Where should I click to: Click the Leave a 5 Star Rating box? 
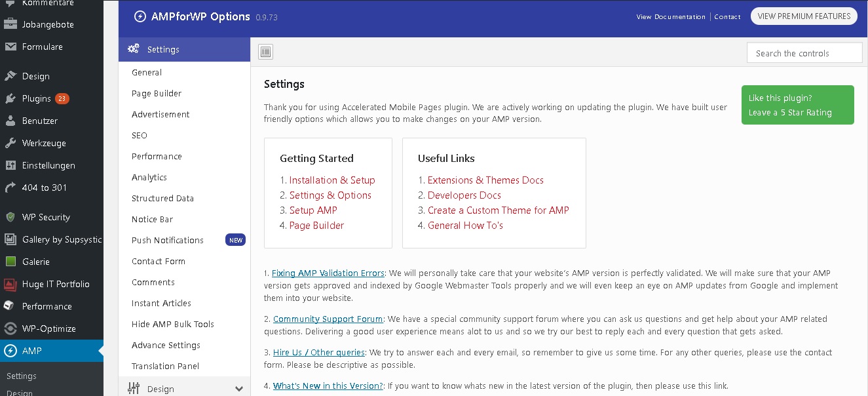pos(798,105)
